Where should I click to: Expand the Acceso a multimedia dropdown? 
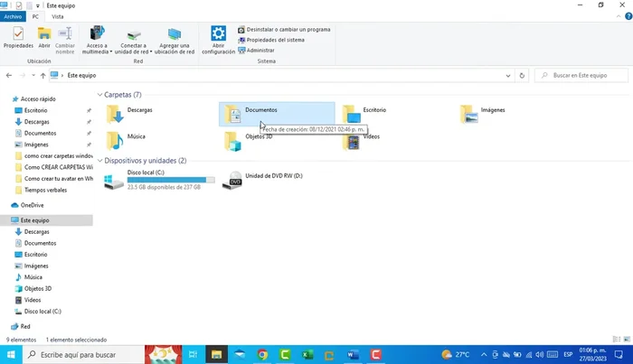tap(98, 51)
